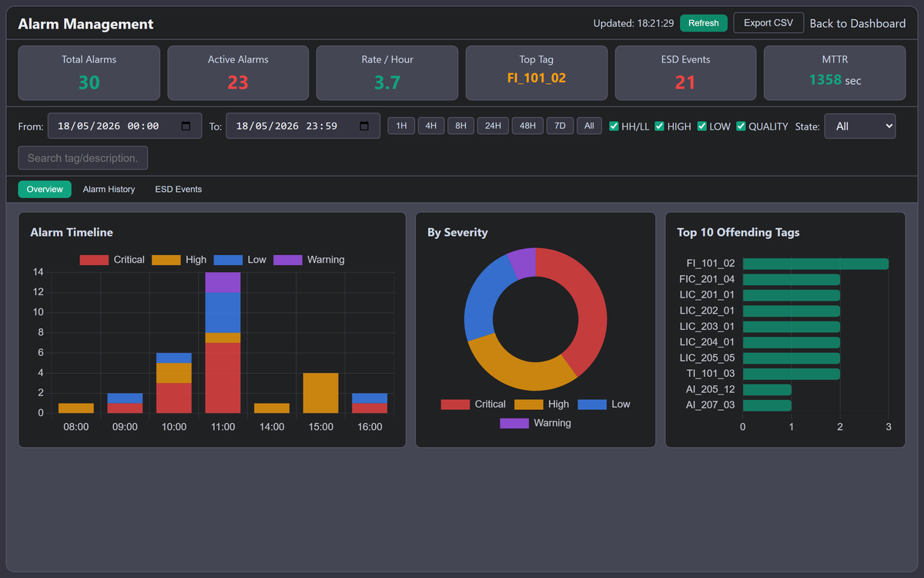This screenshot has height=578, width=924.
Task: Click the To date-time field
Action: (303, 126)
